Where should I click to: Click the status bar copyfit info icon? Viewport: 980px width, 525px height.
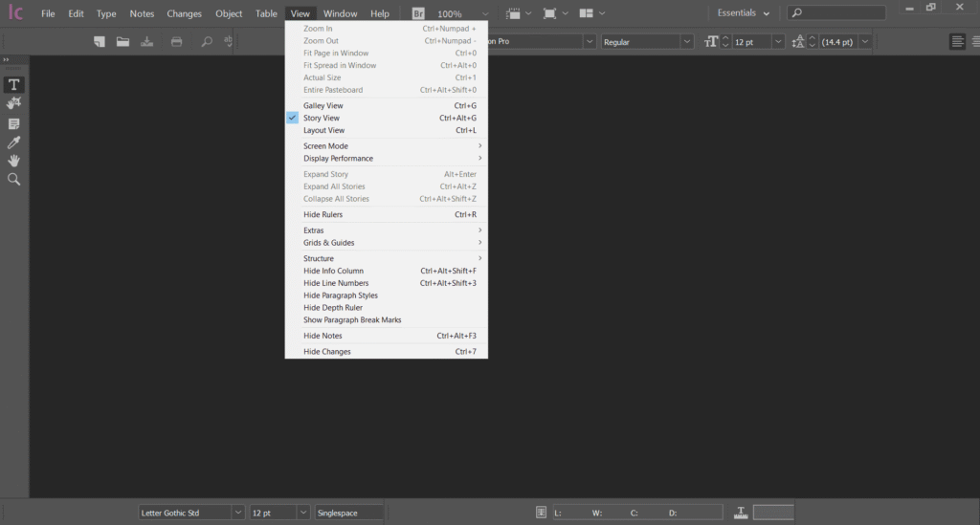tap(542, 512)
